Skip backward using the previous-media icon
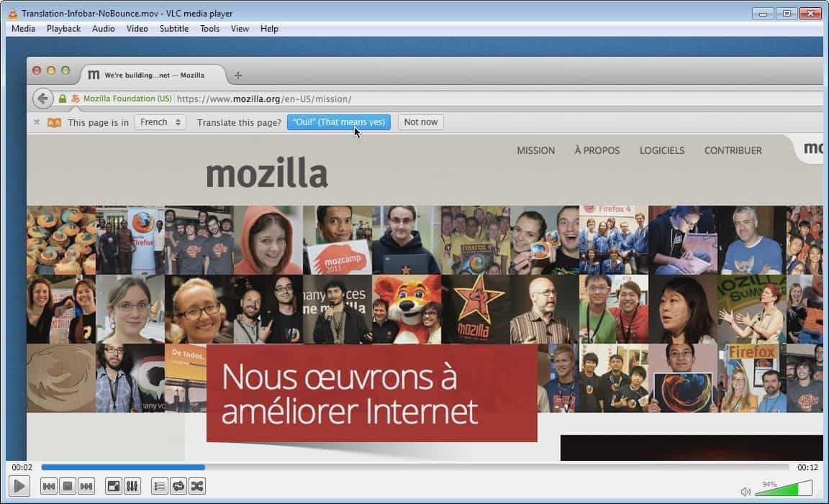829x504 pixels. coord(48,486)
